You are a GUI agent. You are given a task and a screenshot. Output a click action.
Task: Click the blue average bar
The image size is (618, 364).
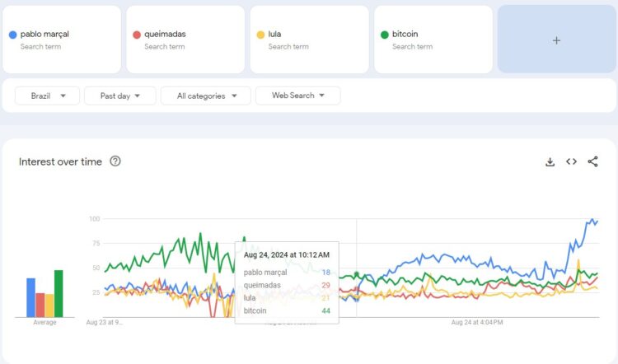[30, 297]
